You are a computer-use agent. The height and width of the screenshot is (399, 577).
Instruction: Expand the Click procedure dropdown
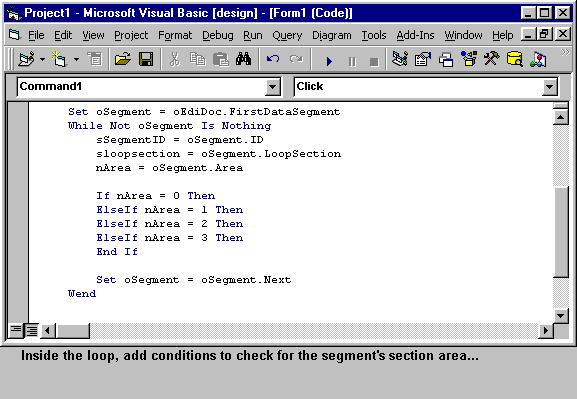[x=549, y=87]
